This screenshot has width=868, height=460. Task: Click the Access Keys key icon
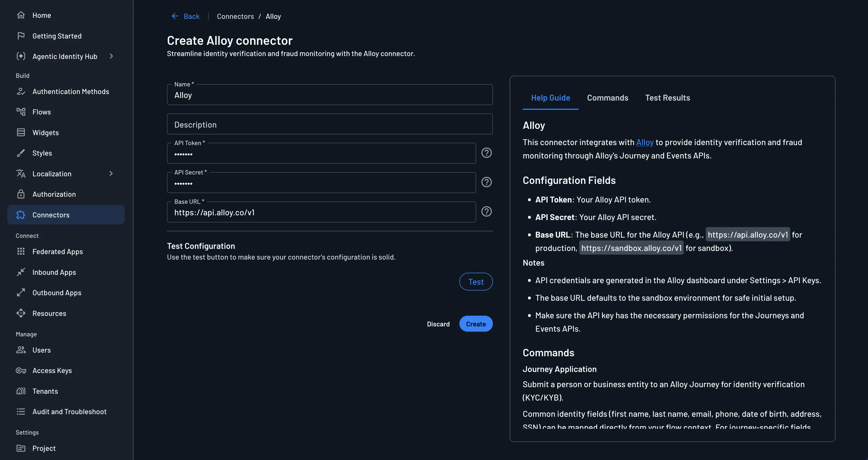[21, 371]
